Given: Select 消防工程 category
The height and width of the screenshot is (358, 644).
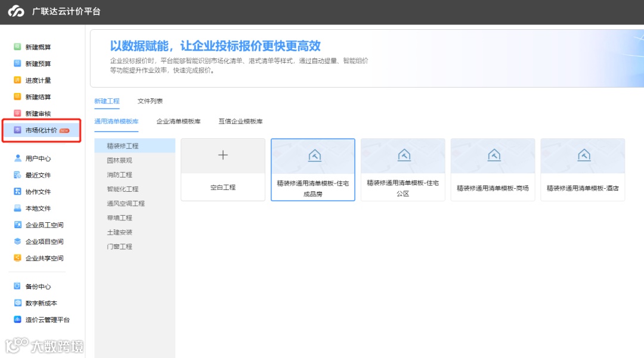Looking at the screenshot, I should 135,175.
